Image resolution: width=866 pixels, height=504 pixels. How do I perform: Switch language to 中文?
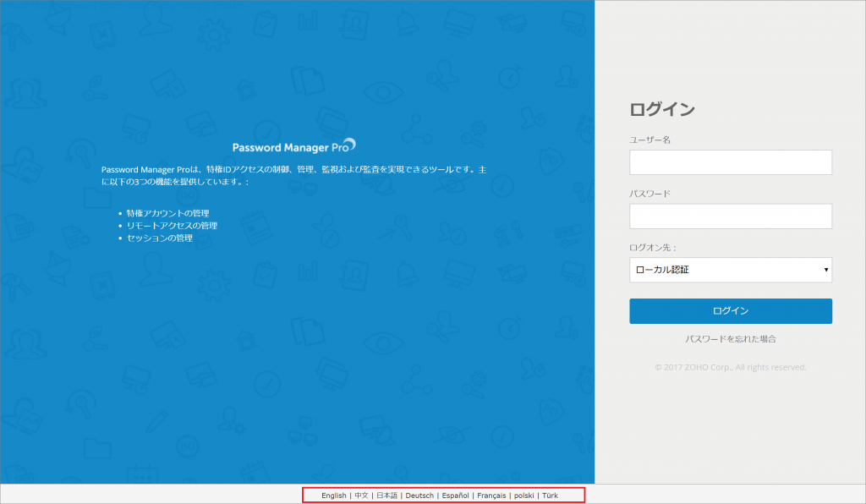361,496
